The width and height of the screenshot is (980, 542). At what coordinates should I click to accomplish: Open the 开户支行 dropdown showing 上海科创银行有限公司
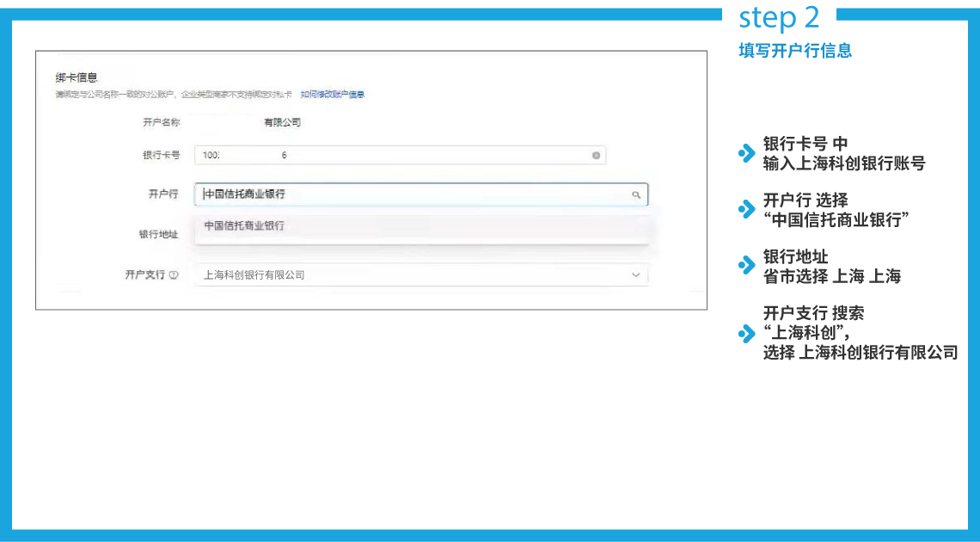tap(421, 275)
